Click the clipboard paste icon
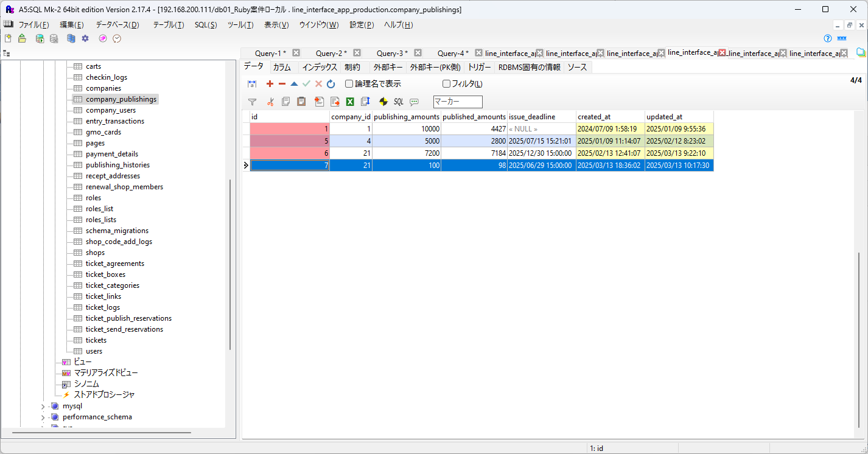 point(301,102)
